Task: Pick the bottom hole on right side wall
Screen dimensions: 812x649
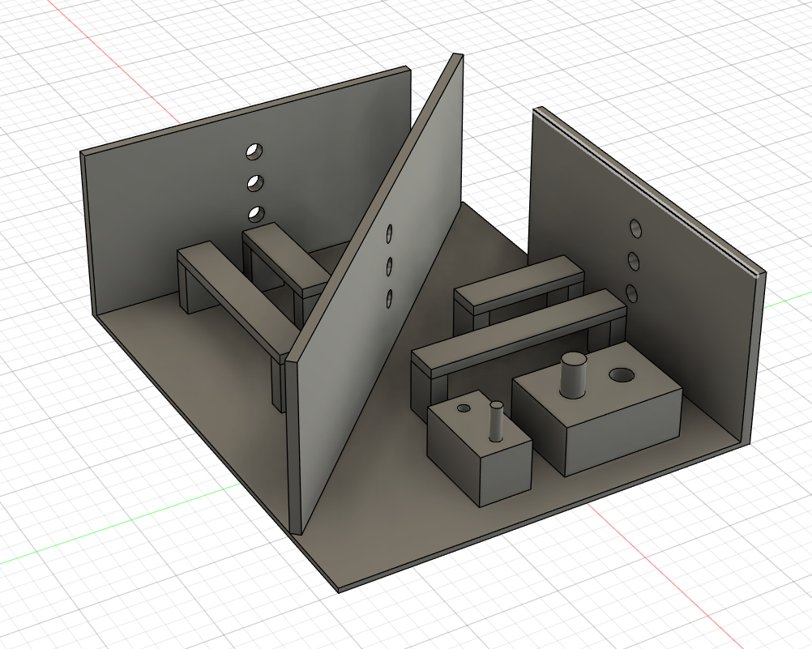Action: [634, 292]
